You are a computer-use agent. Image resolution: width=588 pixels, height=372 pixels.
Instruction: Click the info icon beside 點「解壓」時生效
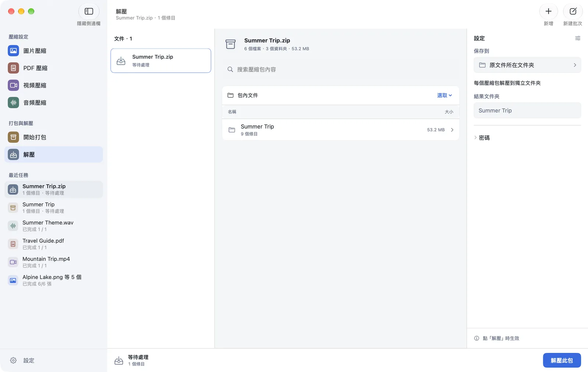click(477, 338)
